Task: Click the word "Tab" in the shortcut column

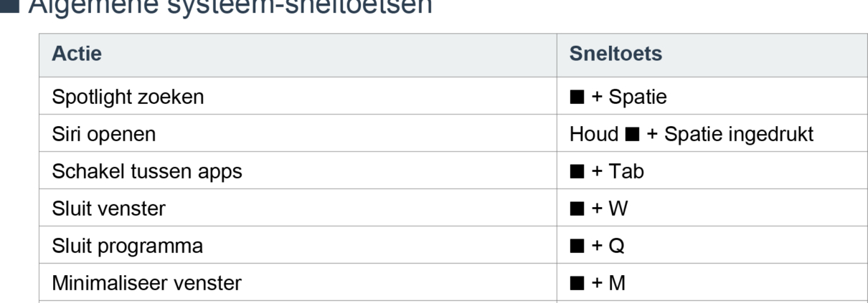Action: 627,172
